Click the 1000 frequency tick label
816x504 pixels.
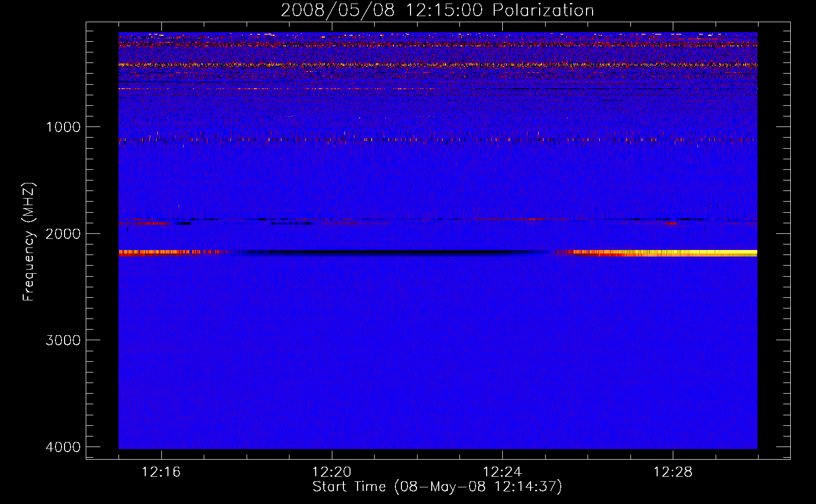tap(63, 127)
